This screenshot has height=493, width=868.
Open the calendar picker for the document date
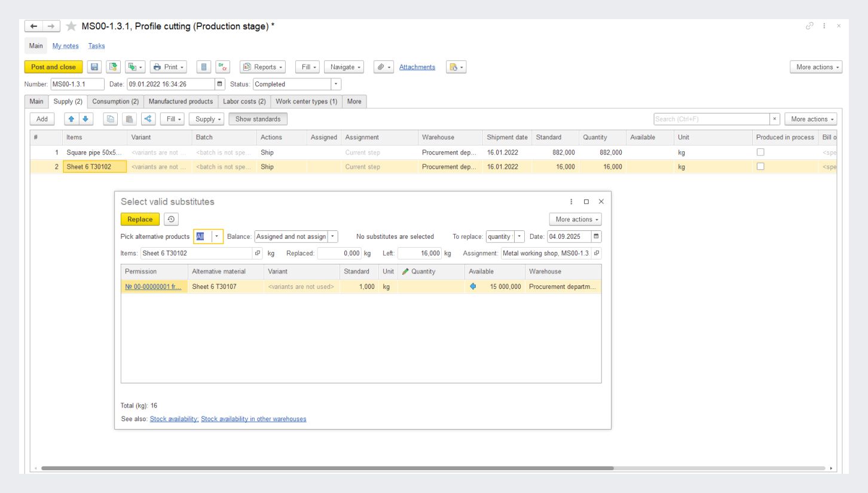click(x=219, y=84)
